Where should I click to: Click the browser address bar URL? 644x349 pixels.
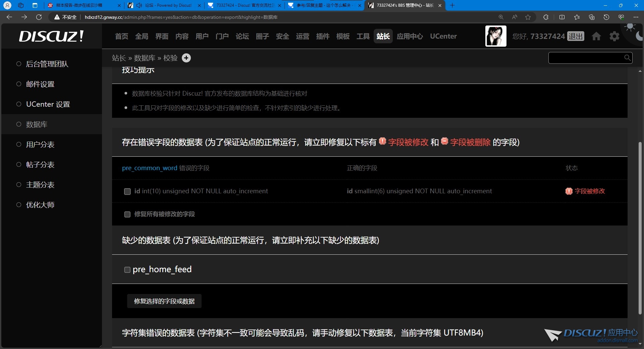pyautogui.click(x=181, y=17)
